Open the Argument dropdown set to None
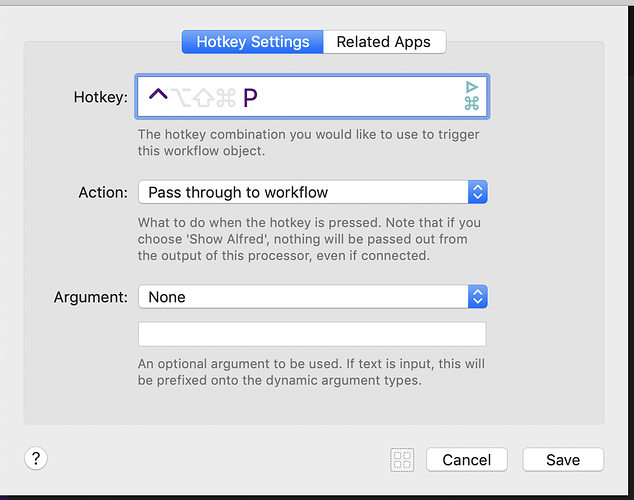The width and height of the screenshot is (634, 500). 313,297
